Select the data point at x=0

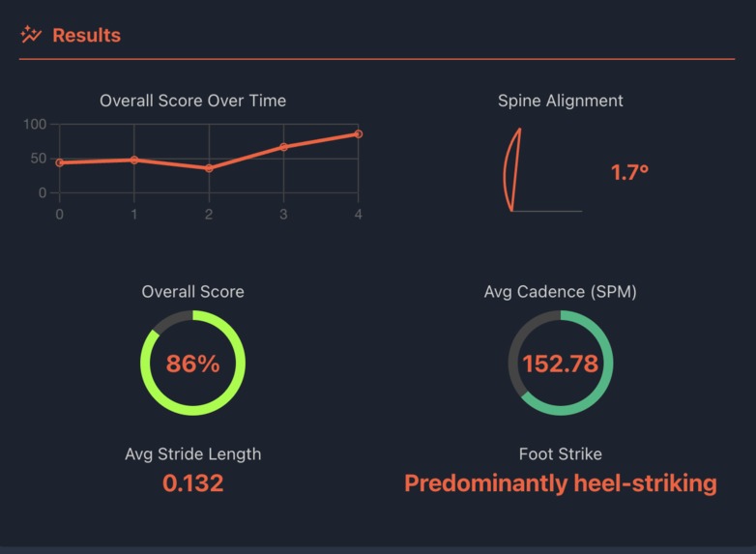[60, 163]
